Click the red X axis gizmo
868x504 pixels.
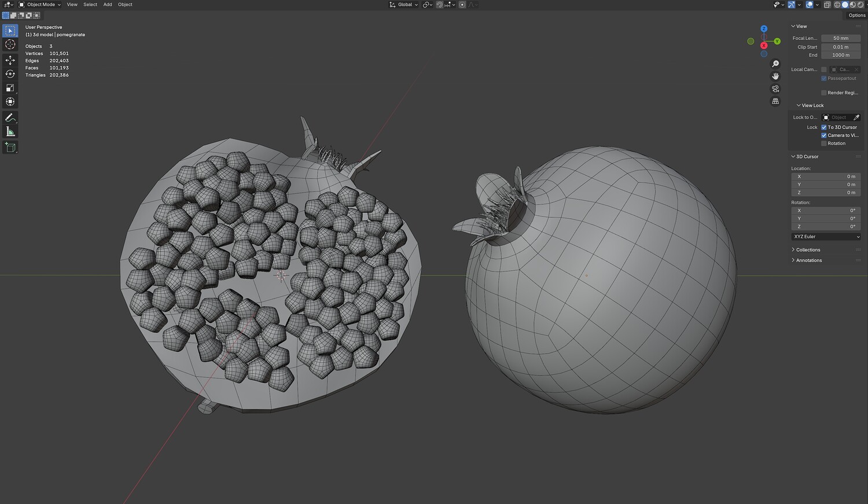point(764,45)
